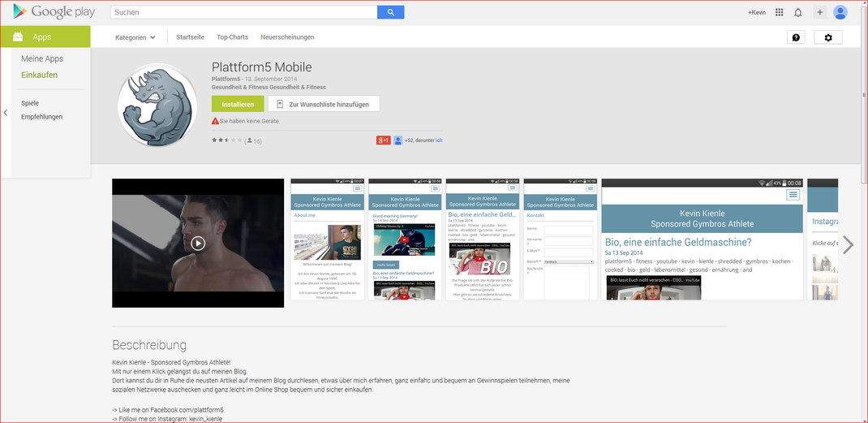This screenshot has height=423, width=868.
Task: Open Neuerscheinungen
Action: coord(287,37)
